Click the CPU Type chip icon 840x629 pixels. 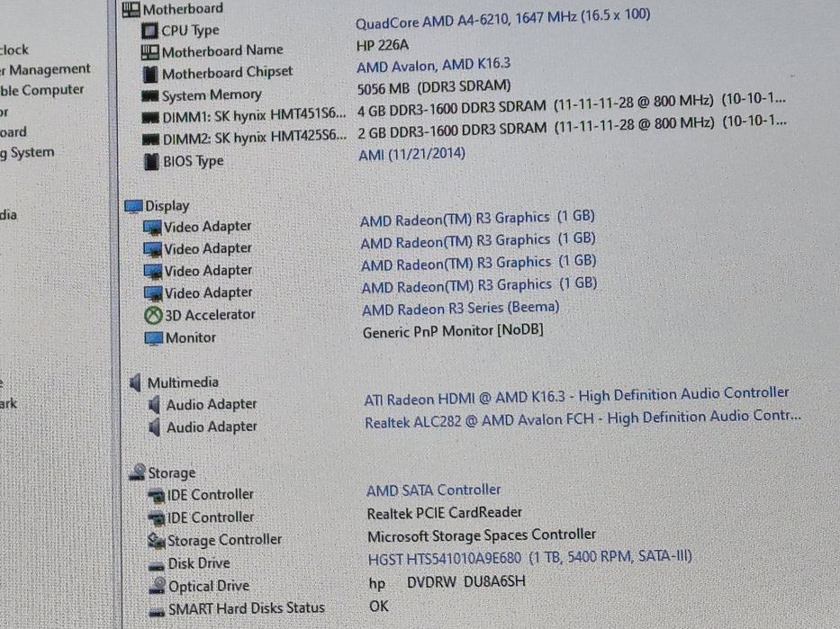point(149,31)
